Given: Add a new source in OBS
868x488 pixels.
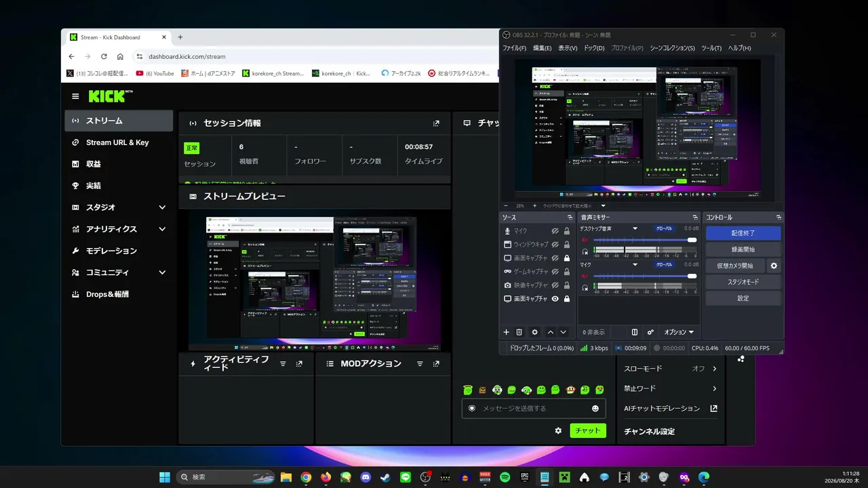Looking at the screenshot, I should (x=506, y=332).
